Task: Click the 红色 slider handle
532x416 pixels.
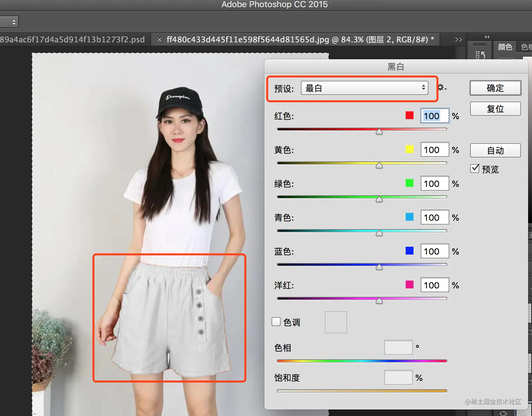Action: tap(379, 132)
